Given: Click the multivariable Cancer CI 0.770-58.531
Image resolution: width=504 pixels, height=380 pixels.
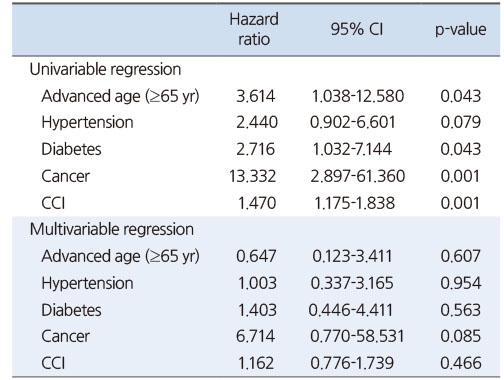Looking at the screenshot, I should (x=357, y=336).
